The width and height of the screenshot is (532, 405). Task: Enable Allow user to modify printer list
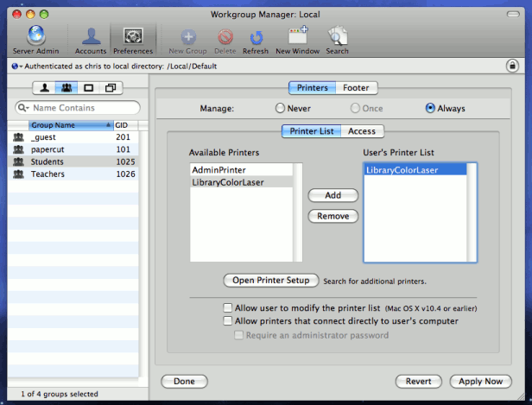point(228,307)
